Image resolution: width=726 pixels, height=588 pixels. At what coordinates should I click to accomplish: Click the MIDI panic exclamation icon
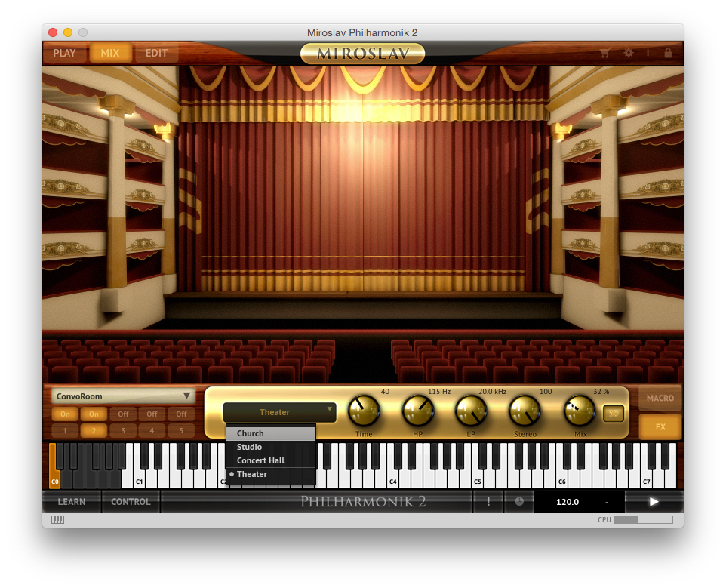pos(488,501)
